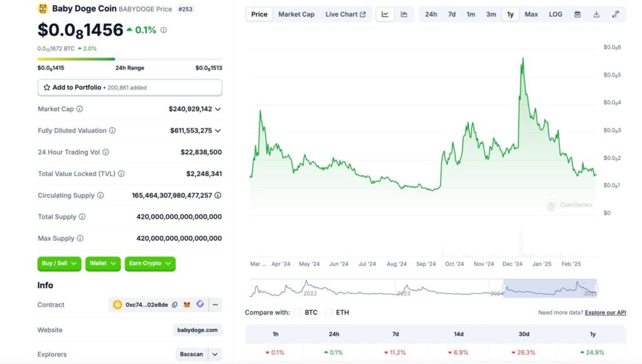Select 1y time range
642x364 pixels.
510,14
